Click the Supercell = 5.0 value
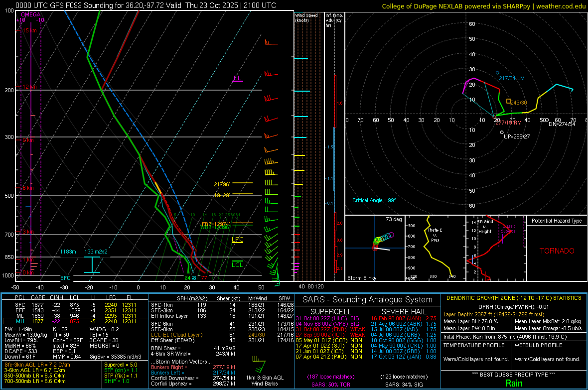Viewport: 588px width, 390px height. [x=121, y=365]
